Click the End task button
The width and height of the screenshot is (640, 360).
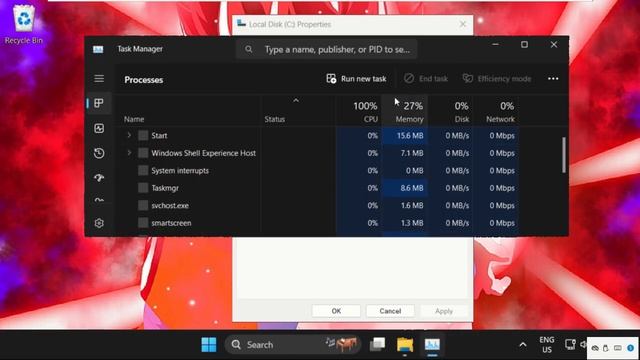[x=426, y=79]
